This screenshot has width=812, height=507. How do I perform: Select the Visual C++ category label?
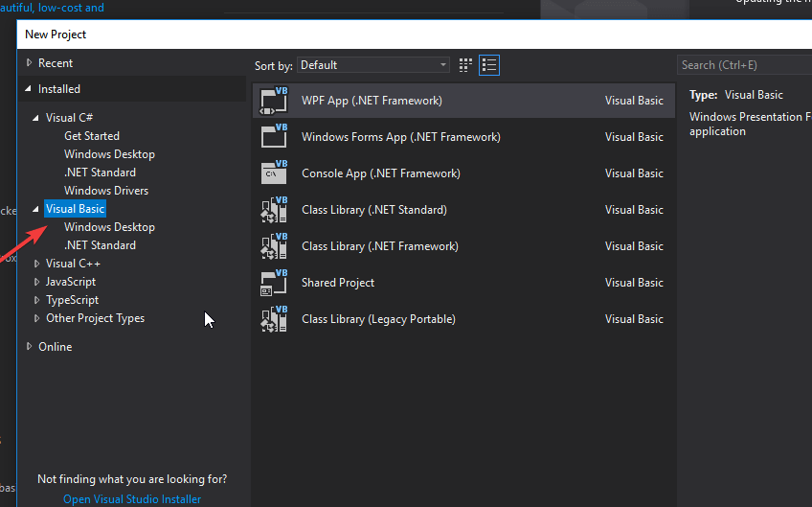point(73,264)
